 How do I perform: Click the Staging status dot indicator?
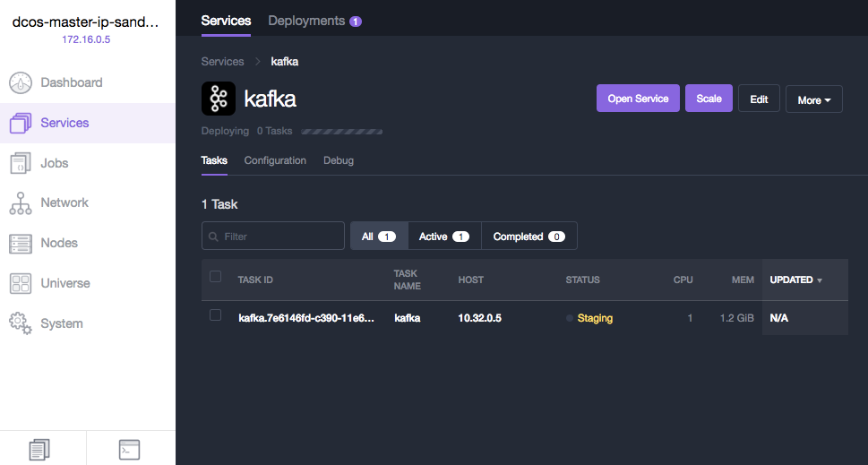pyautogui.click(x=569, y=318)
